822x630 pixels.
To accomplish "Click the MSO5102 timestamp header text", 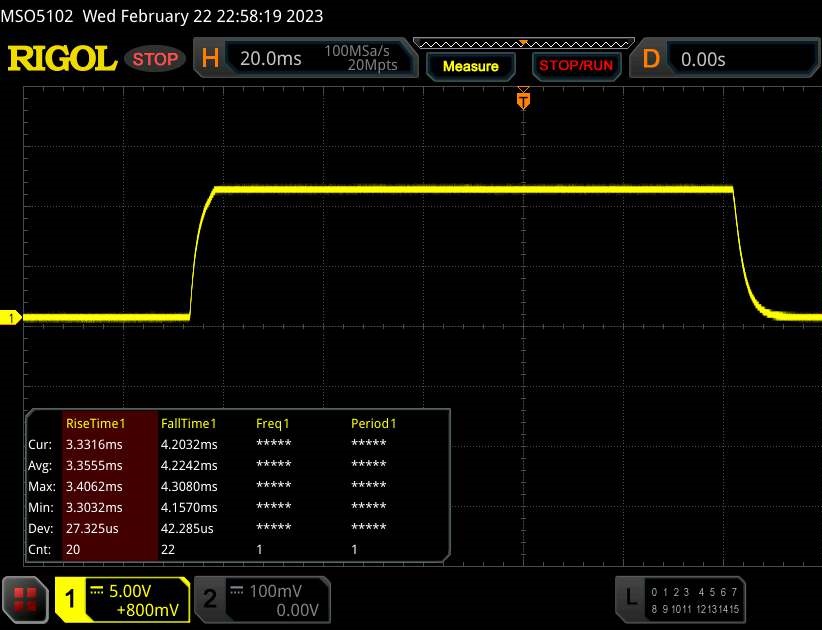I will click(161, 16).
